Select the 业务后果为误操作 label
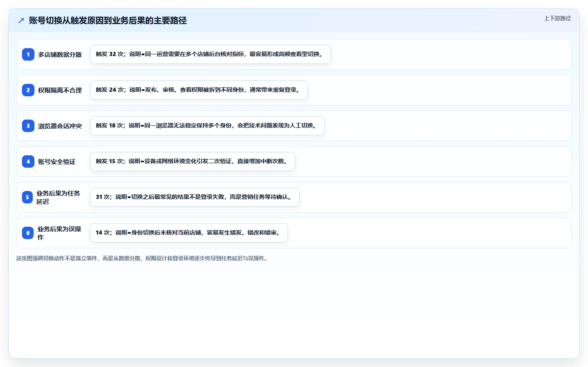 coord(59,233)
